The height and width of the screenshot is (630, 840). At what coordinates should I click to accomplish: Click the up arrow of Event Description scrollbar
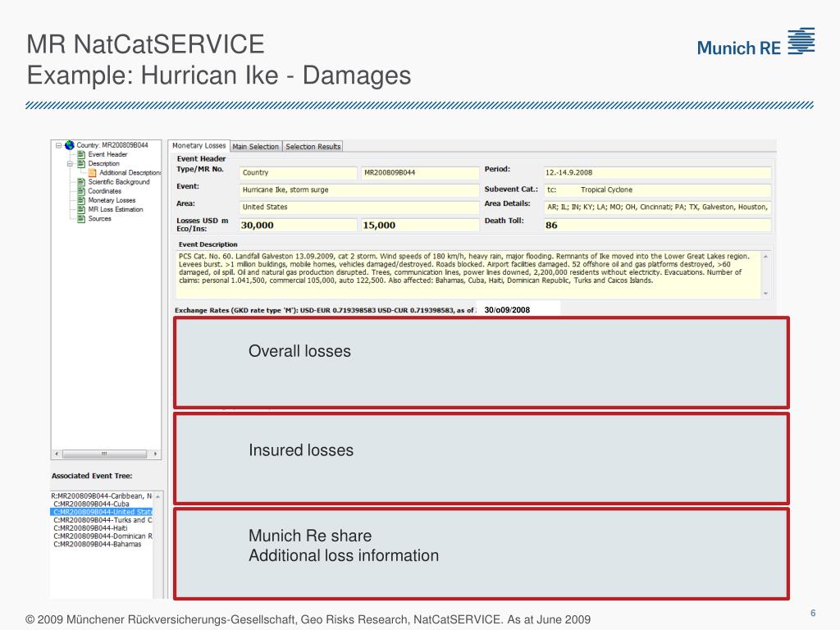tap(765, 257)
